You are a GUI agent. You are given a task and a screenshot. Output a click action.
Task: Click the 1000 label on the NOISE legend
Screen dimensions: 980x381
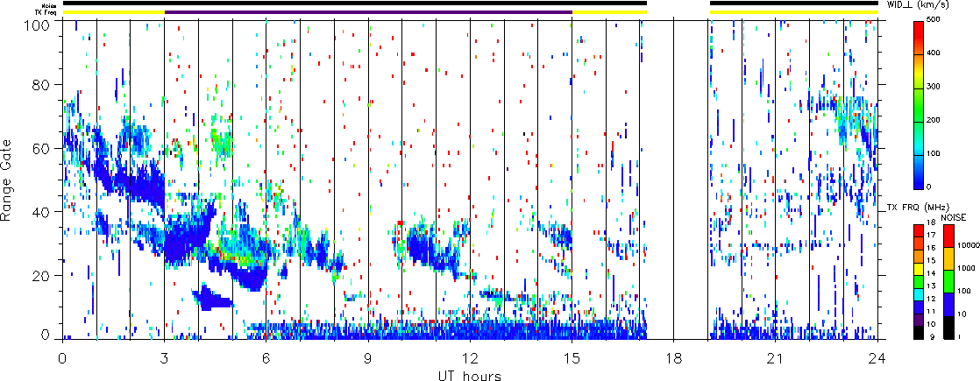pyautogui.click(x=966, y=268)
